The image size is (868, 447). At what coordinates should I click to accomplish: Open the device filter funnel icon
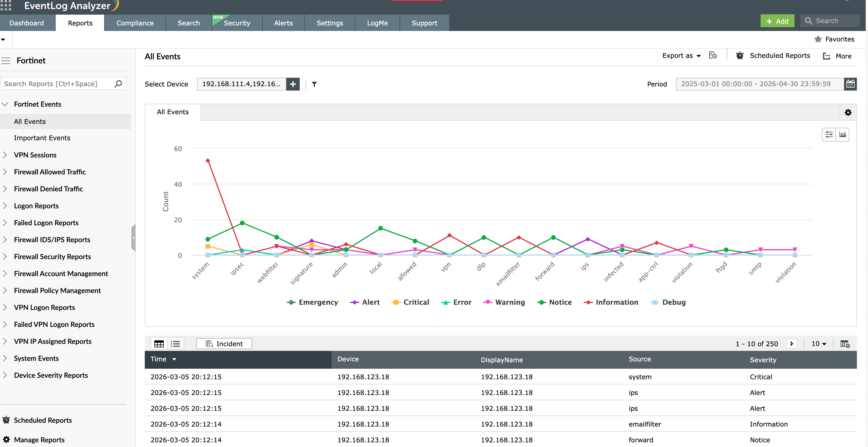(x=314, y=84)
